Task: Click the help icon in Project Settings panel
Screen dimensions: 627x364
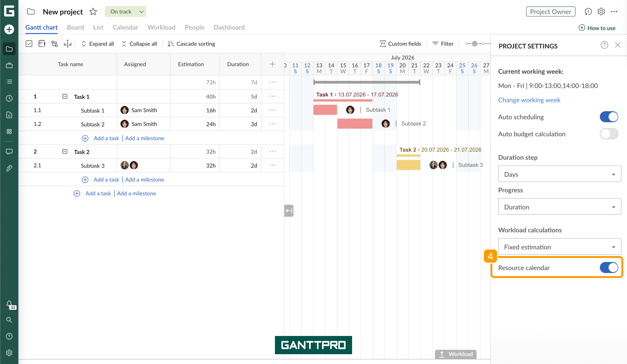Action: click(604, 45)
